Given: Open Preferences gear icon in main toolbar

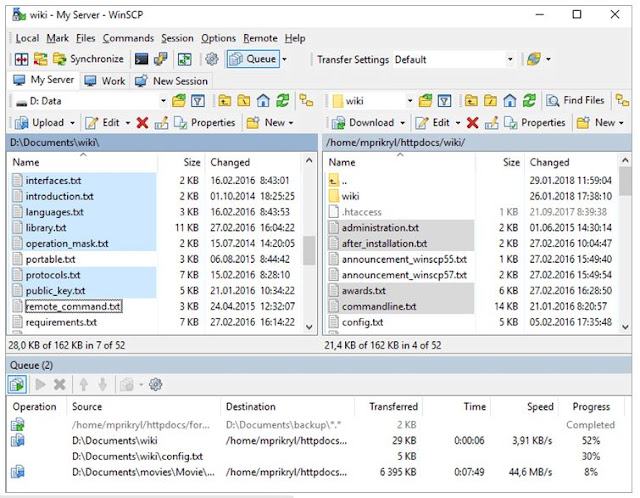Looking at the screenshot, I should (x=211, y=60).
